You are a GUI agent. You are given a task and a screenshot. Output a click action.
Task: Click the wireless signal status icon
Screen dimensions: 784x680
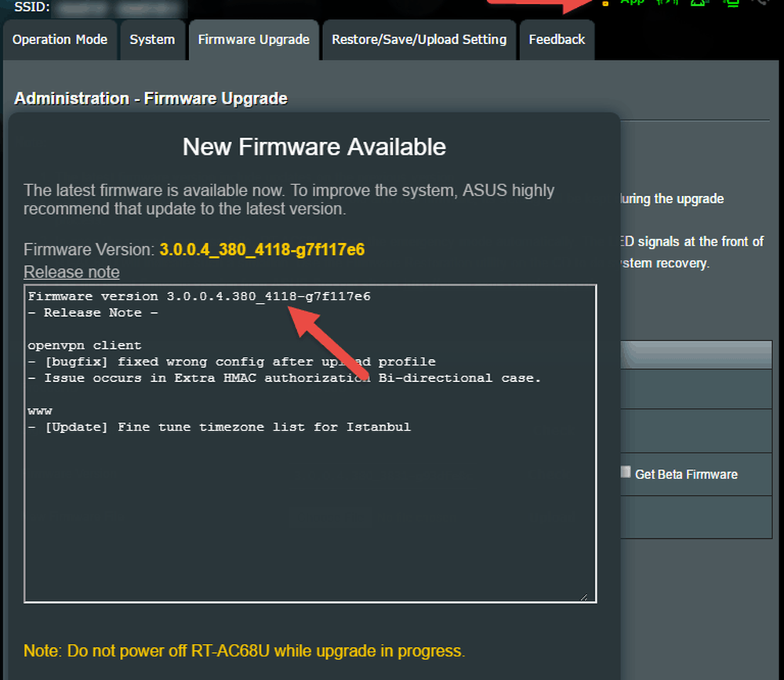pos(666,2)
